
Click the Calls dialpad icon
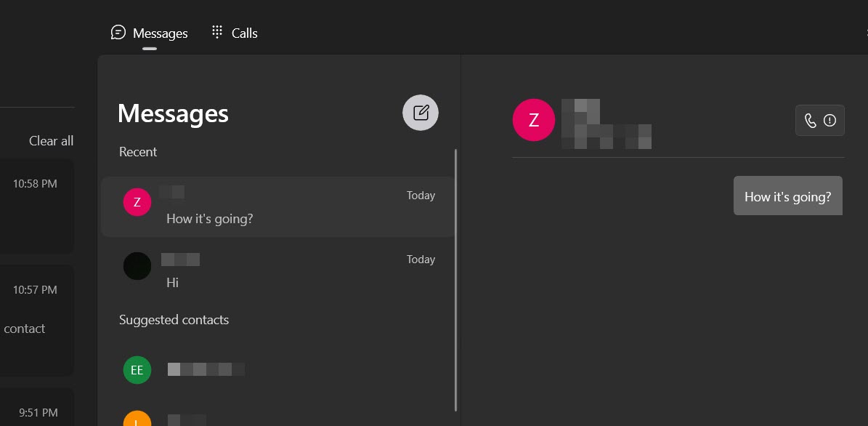click(x=216, y=33)
